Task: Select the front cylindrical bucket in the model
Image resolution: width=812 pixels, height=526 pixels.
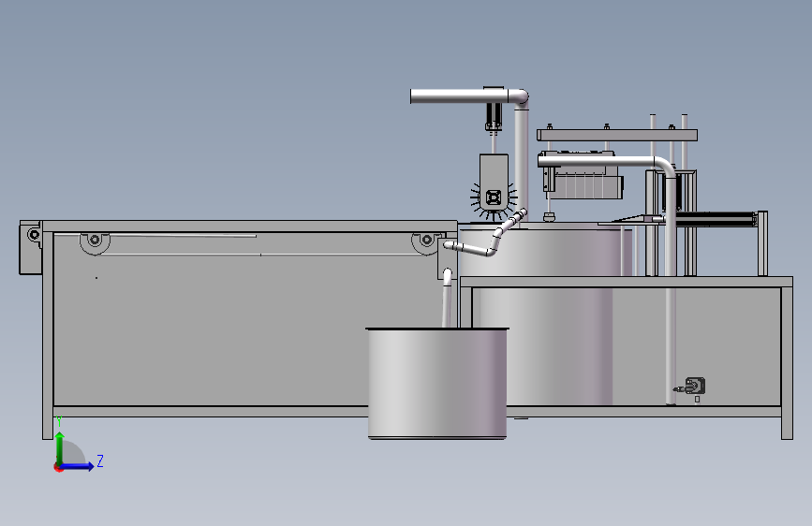Action: pos(437,383)
